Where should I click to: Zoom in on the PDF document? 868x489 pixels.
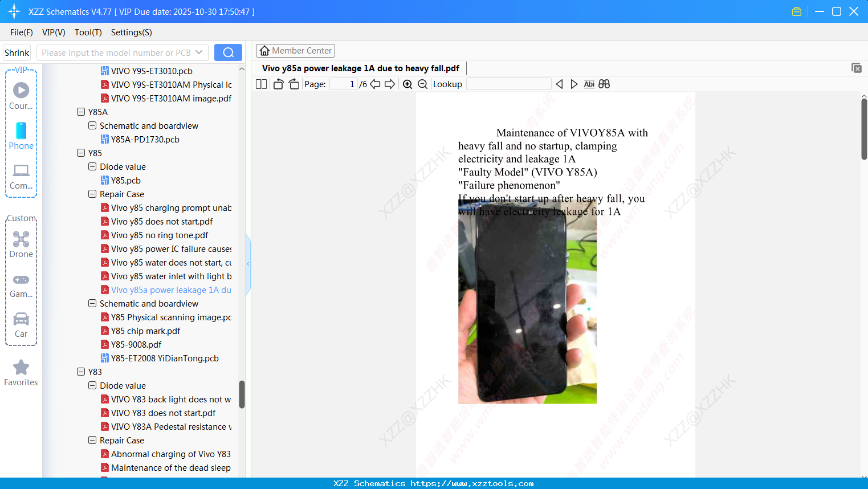pos(407,84)
